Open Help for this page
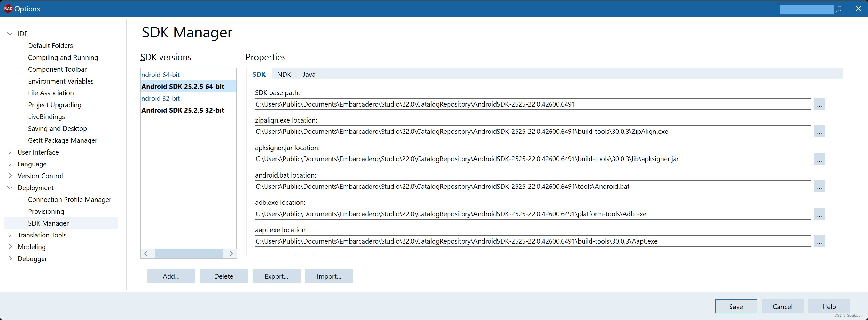868x320 pixels. 829,307
